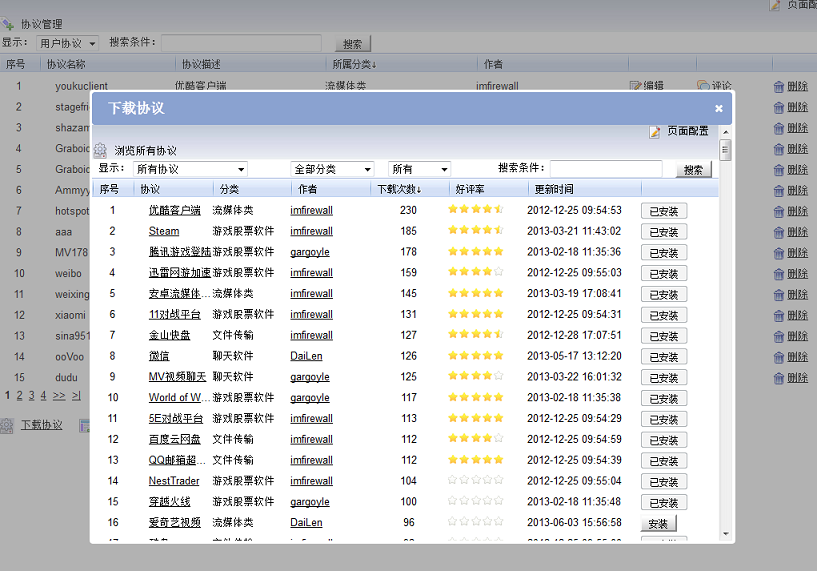Open the Steam protocol link
Image resolution: width=817 pixels, height=571 pixels.
(164, 231)
